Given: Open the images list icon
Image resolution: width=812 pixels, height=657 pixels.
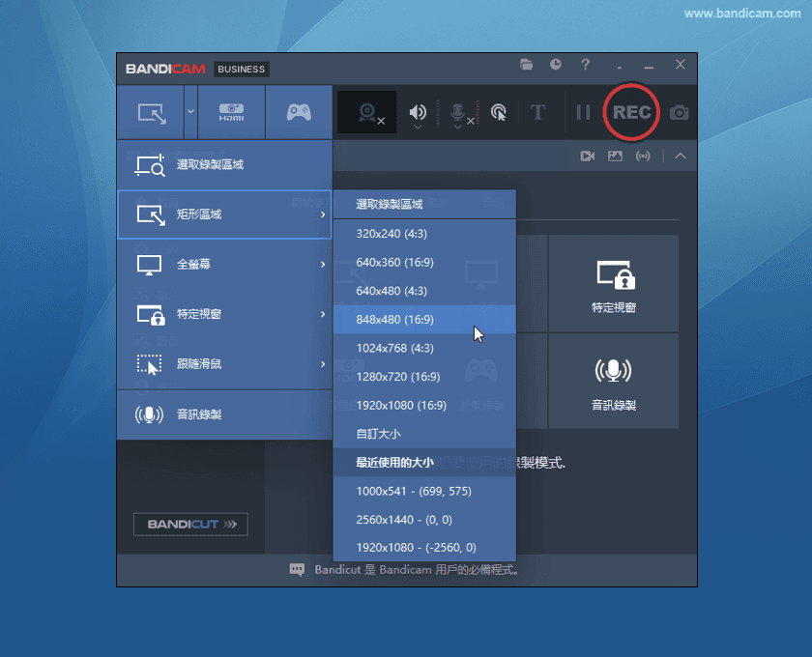Looking at the screenshot, I should tap(615, 156).
